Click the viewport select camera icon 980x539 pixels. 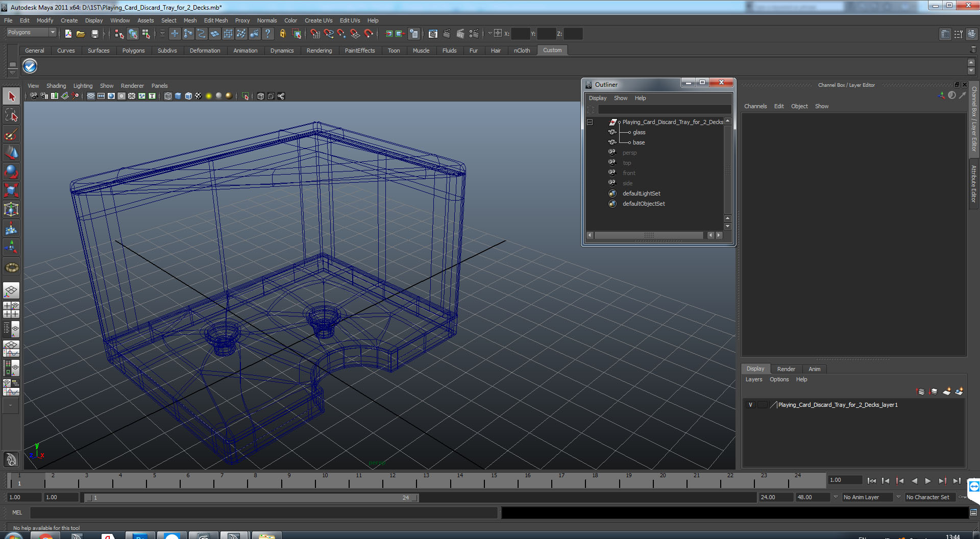[x=33, y=96]
